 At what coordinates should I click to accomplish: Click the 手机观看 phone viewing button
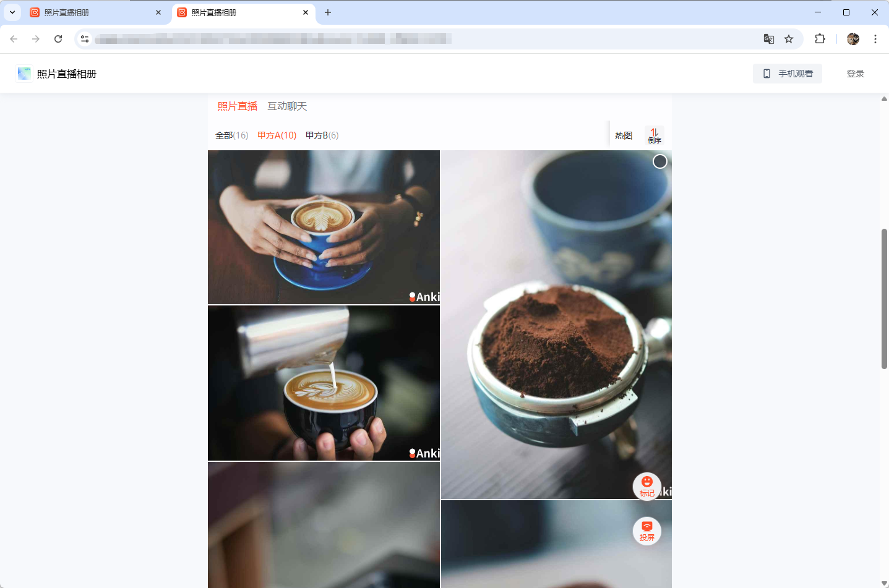(x=788, y=74)
